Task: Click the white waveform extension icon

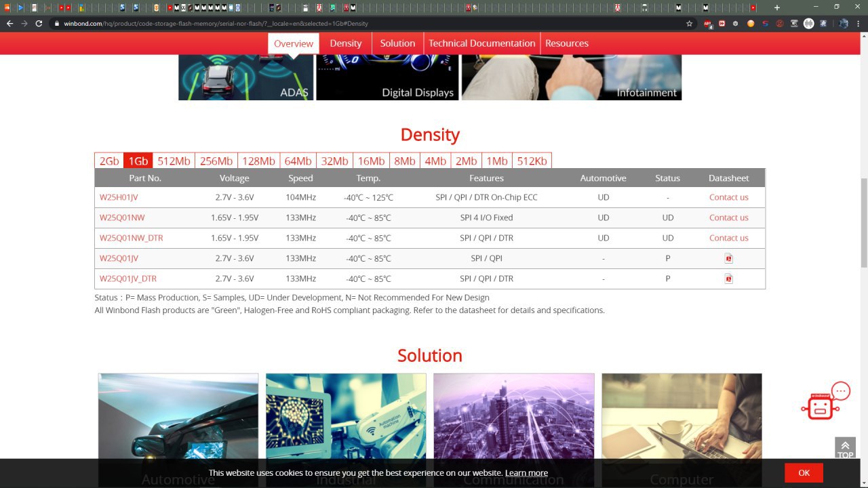Action: pos(808,23)
